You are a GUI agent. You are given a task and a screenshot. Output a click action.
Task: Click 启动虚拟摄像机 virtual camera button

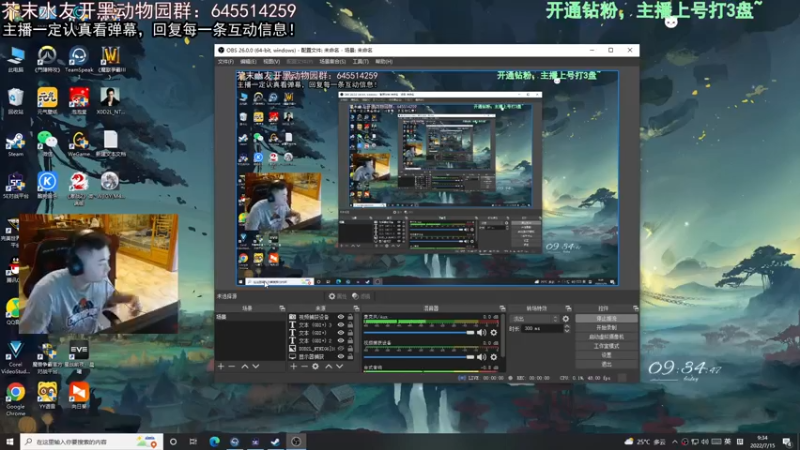point(606,337)
